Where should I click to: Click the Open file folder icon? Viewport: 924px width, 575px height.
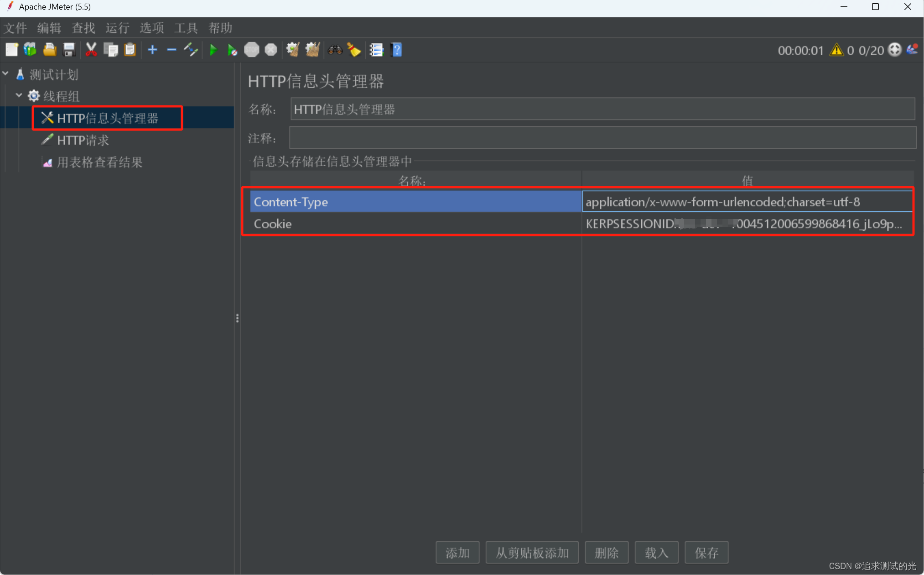pyautogui.click(x=50, y=50)
